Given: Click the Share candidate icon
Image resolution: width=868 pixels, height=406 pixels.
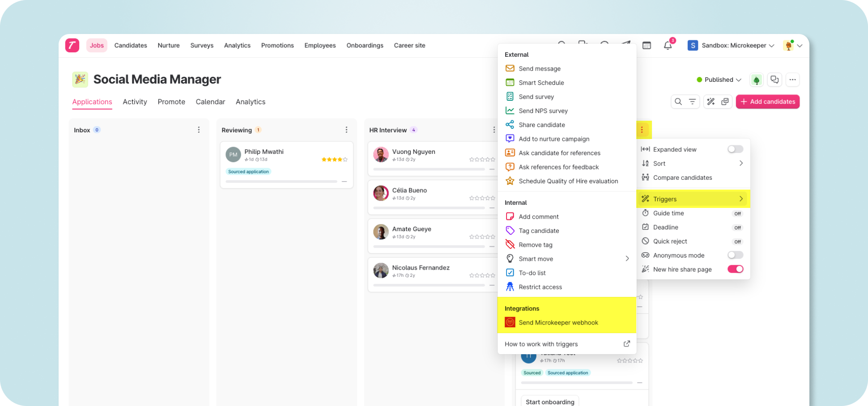Looking at the screenshot, I should point(510,125).
